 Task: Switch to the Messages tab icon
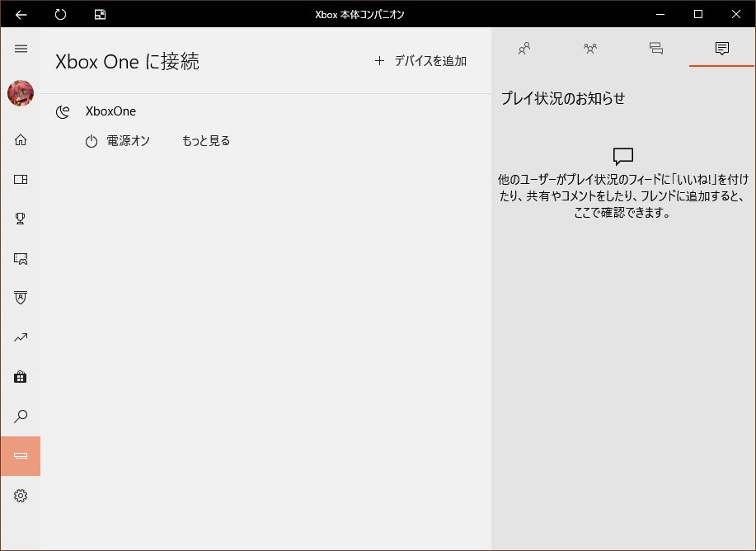point(655,48)
